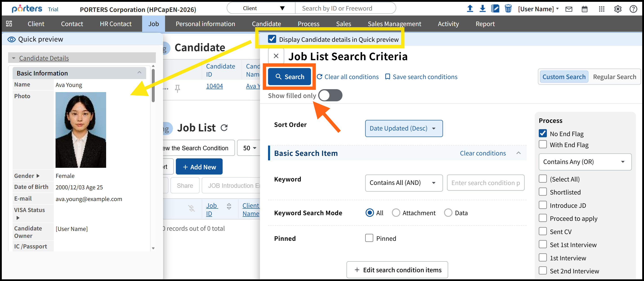Check the With End Flag checkbox
This screenshot has width=644, height=281.
coord(543,145)
